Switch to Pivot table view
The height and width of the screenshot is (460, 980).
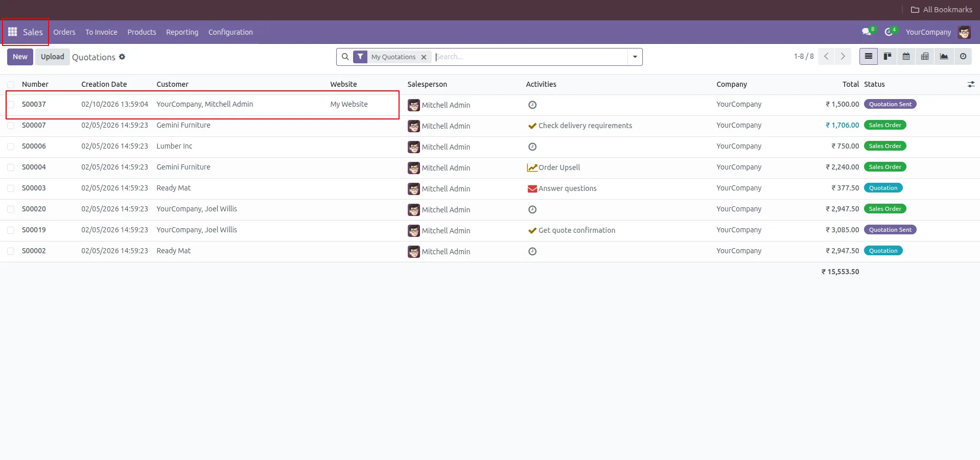[x=925, y=57]
